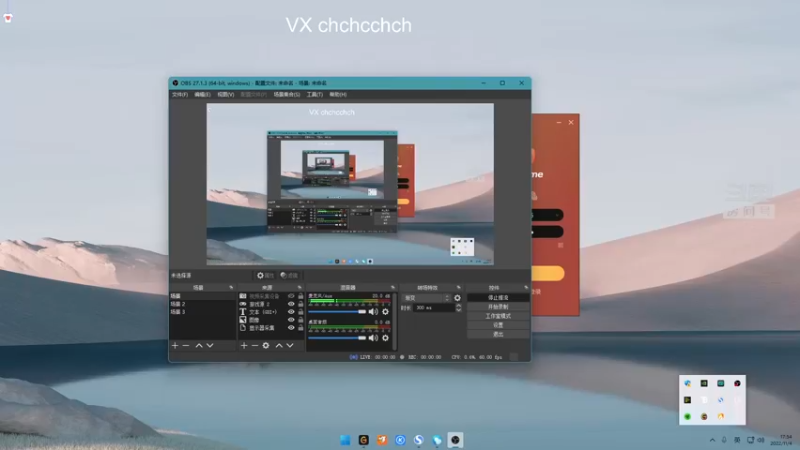Open Windows Start menu on taskbar
The width and height of the screenshot is (800, 450).
(345, 440)
